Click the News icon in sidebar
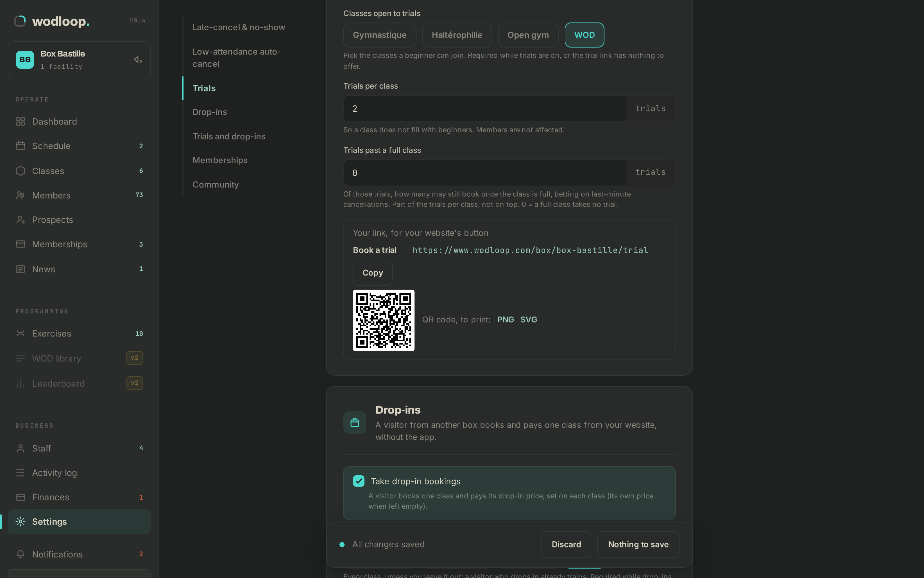 pyautogui.click(x=21, y=269)
